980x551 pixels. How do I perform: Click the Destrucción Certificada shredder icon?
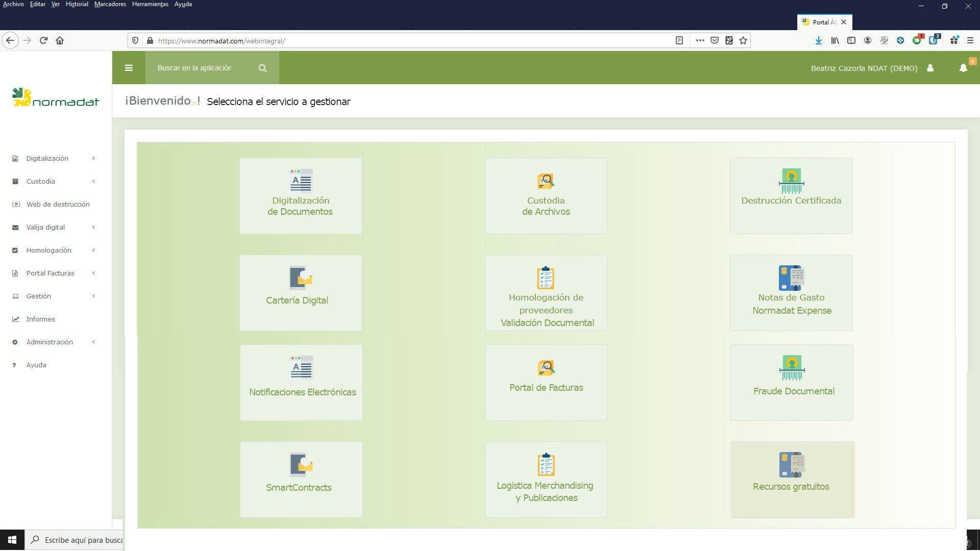791,181
